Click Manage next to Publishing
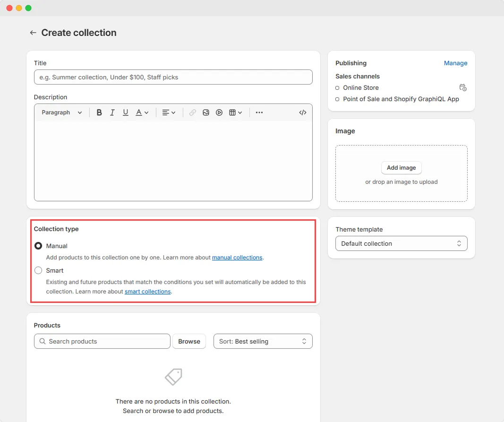The height and width of the screenshot is (422, 504). pos(455,63)
